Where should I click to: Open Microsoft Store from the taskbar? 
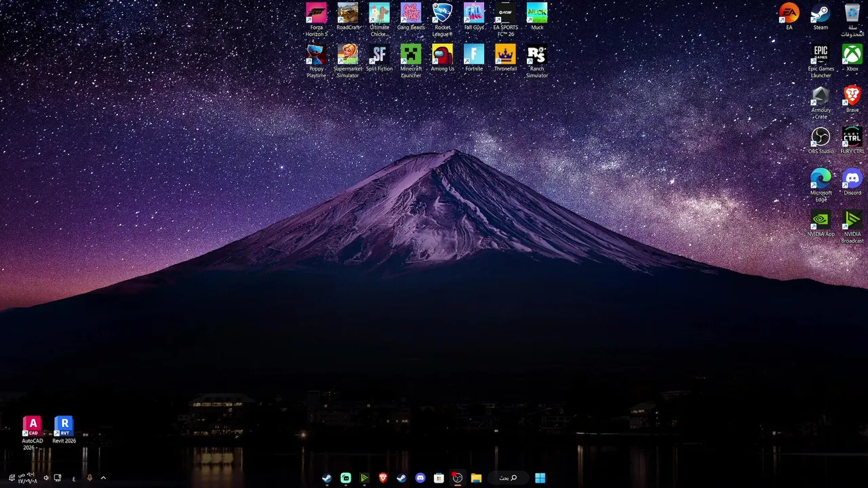point(439,478)
